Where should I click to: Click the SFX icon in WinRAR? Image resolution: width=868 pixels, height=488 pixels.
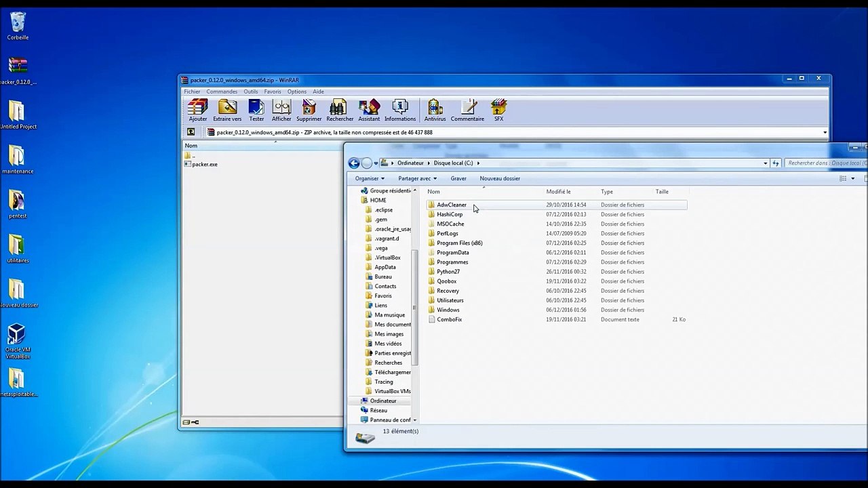click(x=498, y=110)
